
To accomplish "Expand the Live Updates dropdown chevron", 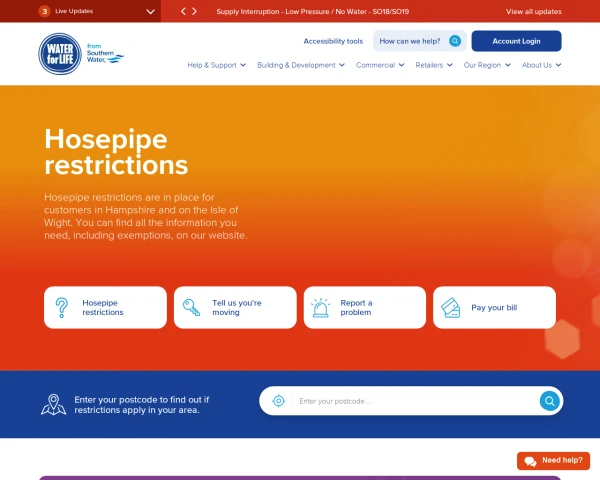I will [151, 11].
